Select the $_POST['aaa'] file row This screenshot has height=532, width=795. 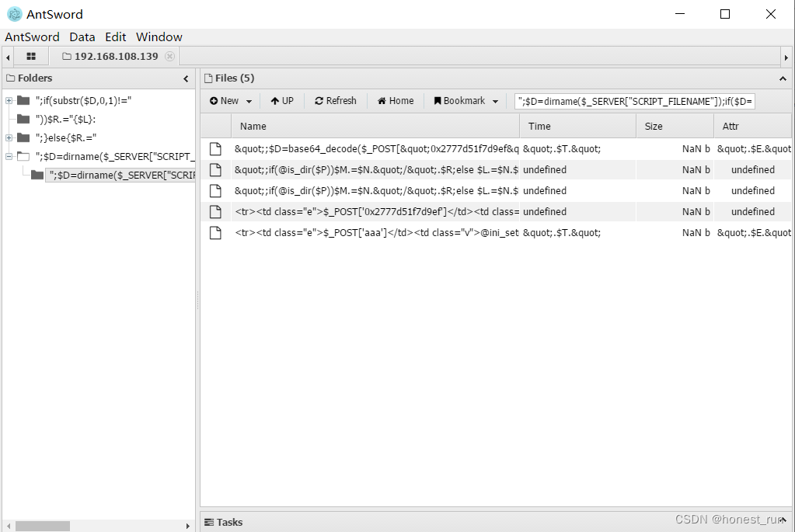pos(496,232)
